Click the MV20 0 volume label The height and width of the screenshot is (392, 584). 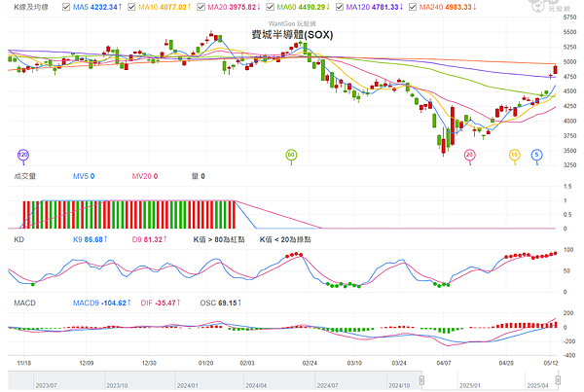point(145,176)
